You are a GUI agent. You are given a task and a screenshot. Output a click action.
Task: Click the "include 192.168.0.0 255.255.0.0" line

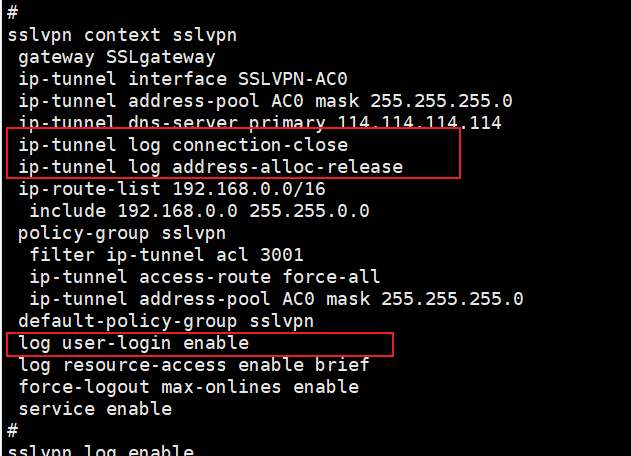tap(199, 211)
